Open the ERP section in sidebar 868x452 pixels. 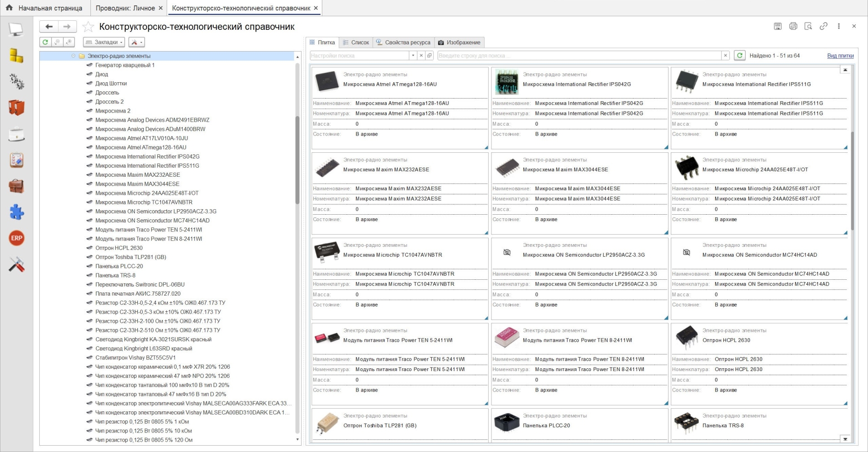(x=16, y=238)
